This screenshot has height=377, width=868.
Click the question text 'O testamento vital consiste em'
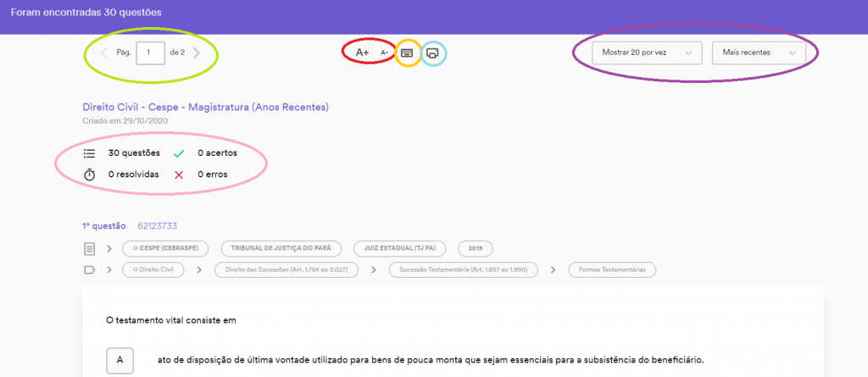coord(171,320)
